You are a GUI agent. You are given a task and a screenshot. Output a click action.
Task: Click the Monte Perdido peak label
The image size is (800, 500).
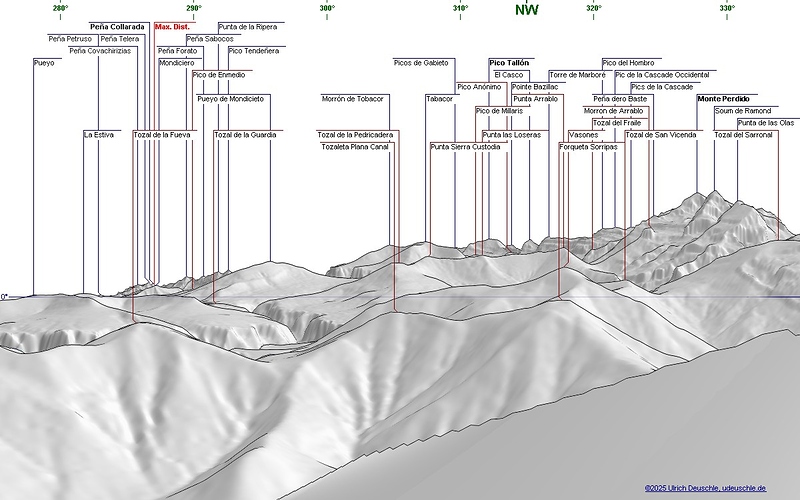[723, 99]
